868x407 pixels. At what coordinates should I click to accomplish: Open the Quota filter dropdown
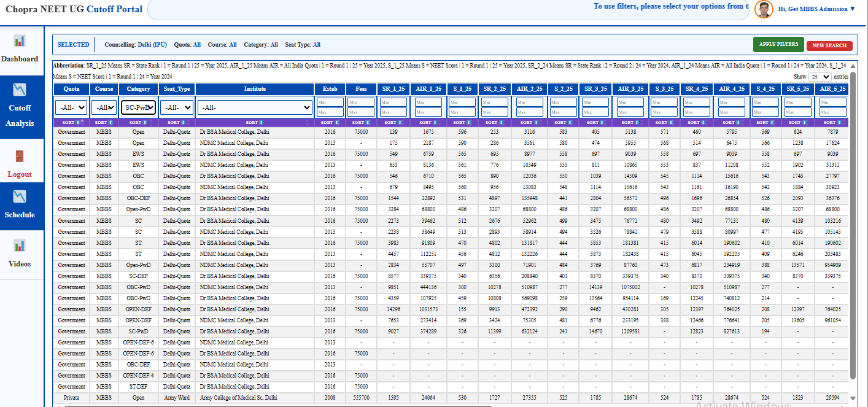[x=71, y=108]
